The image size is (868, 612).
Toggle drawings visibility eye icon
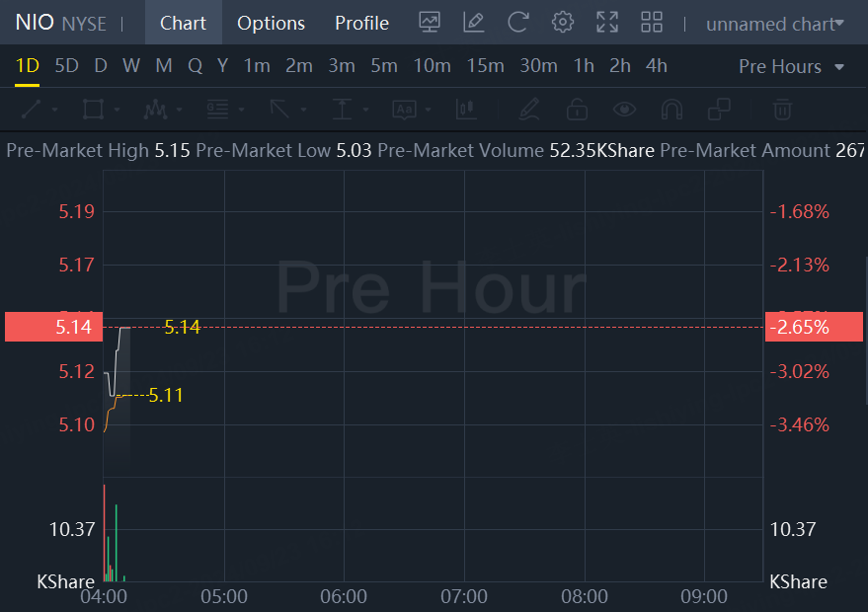click(x=624, y=109)
